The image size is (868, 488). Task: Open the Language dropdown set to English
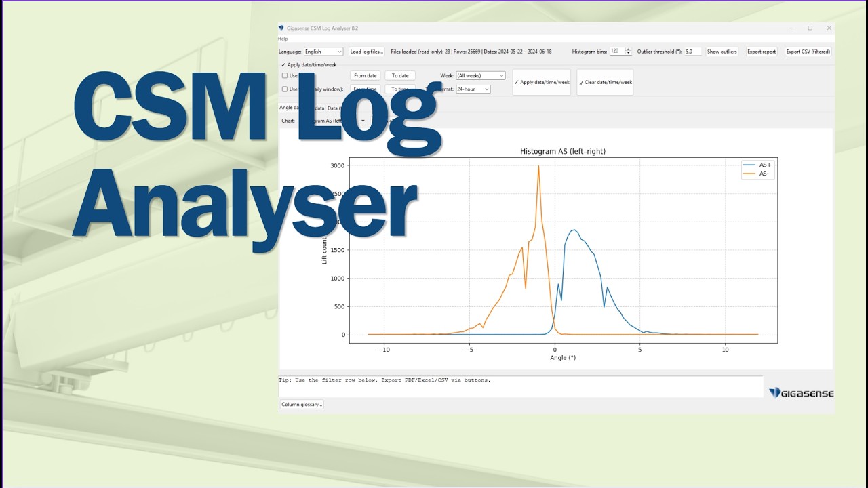click(x=323, y=52)
